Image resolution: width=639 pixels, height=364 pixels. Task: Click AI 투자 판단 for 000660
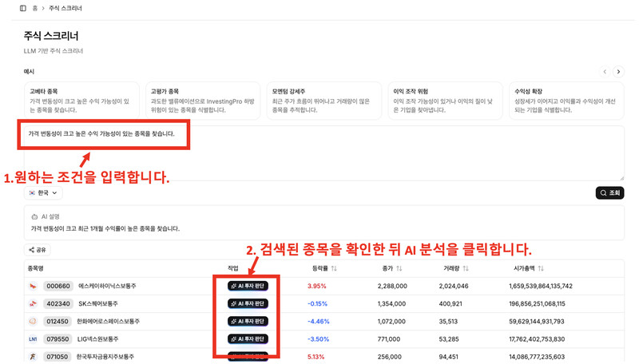pos(248,286)
